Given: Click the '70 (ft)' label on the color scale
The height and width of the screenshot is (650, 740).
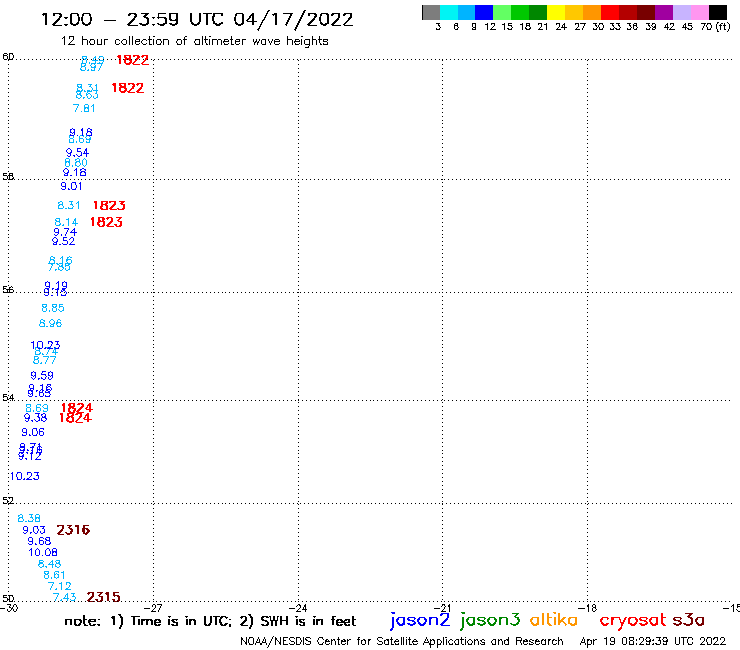Looking at the screenshot, I should 715,27.
